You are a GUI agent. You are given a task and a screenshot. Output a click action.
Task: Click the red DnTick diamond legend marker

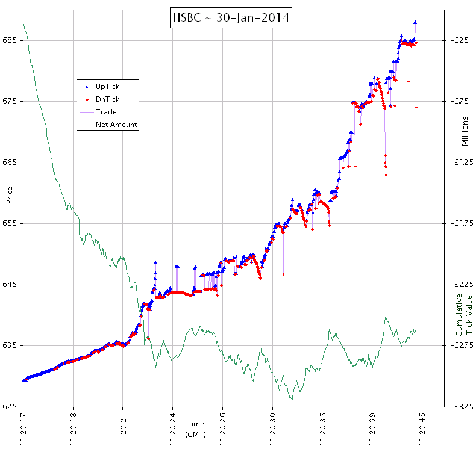pyautogui.click(x=87, y=99)
